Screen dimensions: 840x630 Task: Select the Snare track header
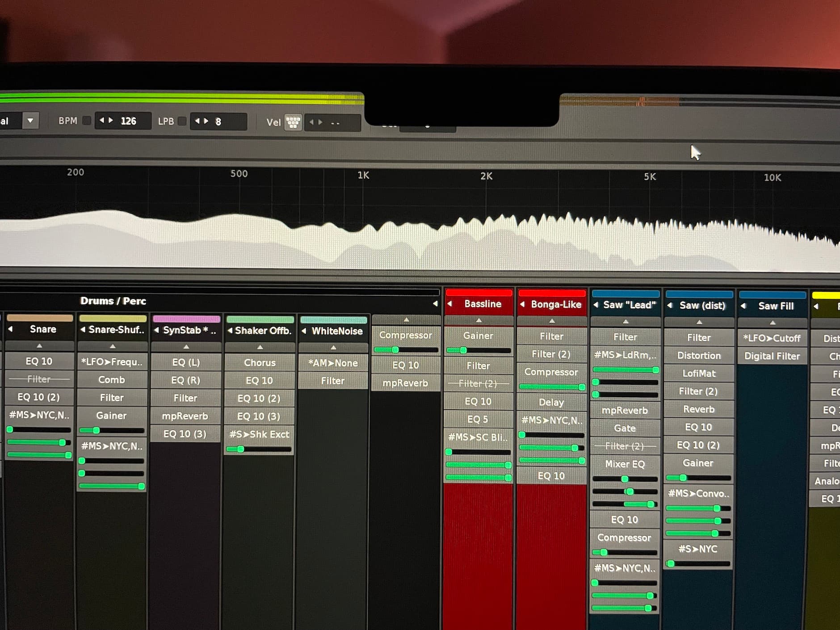40,329
